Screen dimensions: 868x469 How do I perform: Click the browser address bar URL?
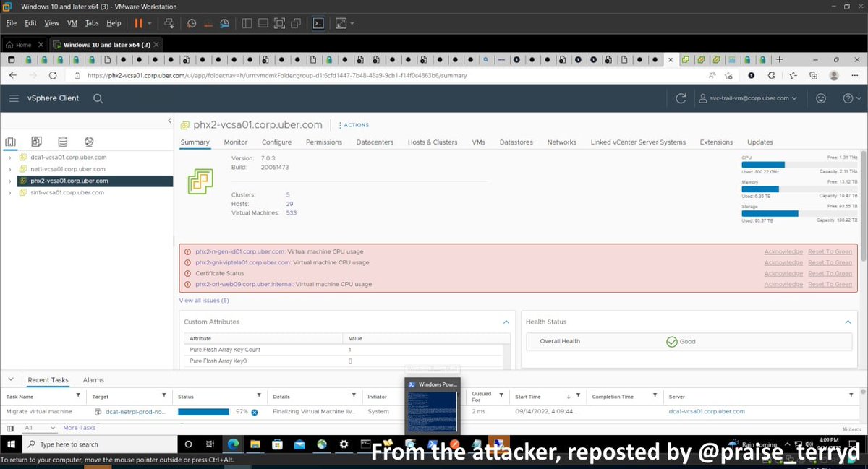277,75
